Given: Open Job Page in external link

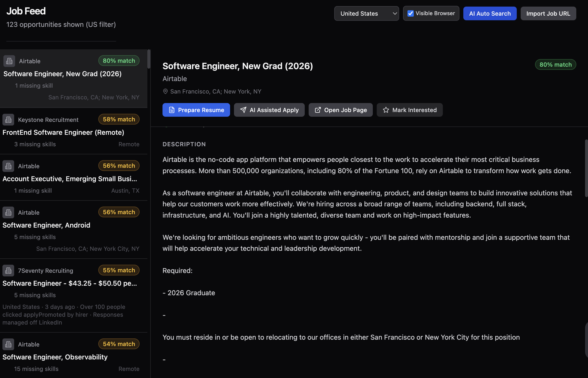Looking at the screenshot, I should click(x=340, y=110).
